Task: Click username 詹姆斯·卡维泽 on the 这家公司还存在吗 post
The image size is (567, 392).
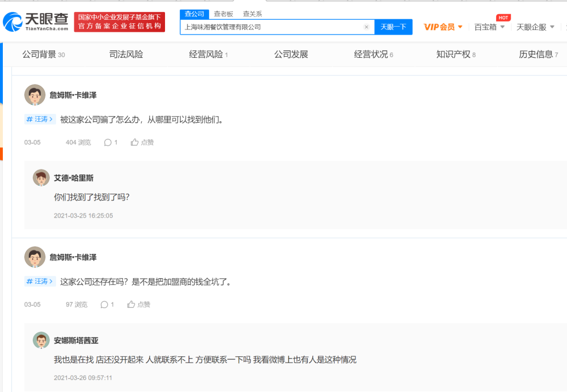Action: point(73,257)
